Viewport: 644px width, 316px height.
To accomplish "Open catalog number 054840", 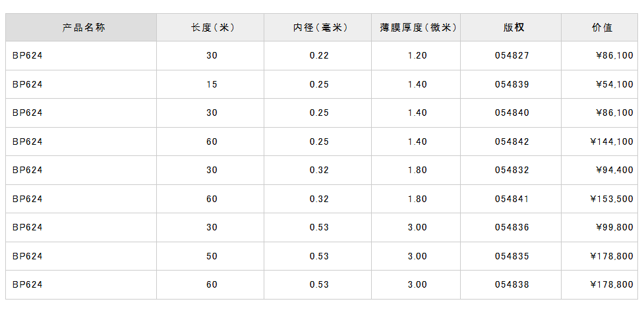I will point(512,113).
